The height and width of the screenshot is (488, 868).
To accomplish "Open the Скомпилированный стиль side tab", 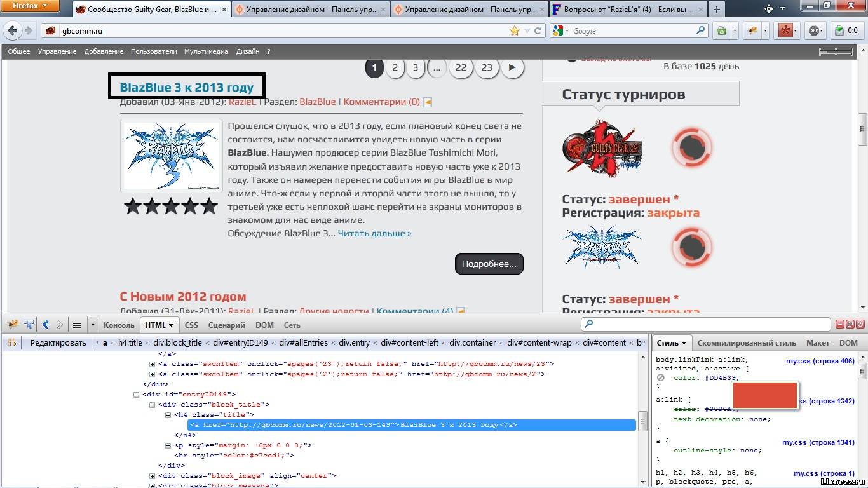I will [747, 342].
